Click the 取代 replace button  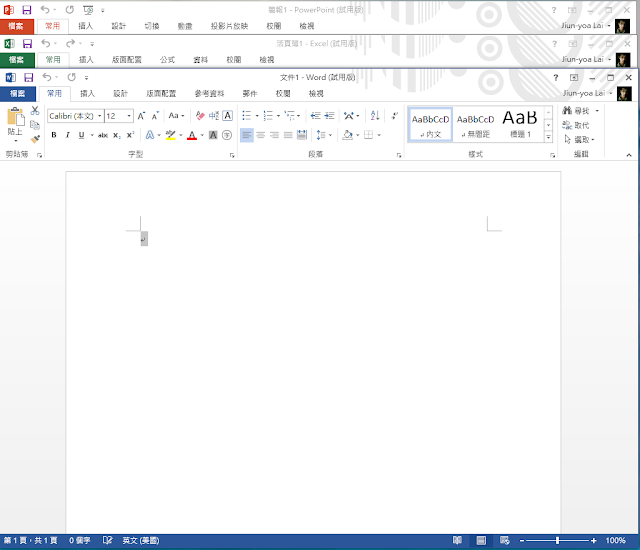(576, 125)
